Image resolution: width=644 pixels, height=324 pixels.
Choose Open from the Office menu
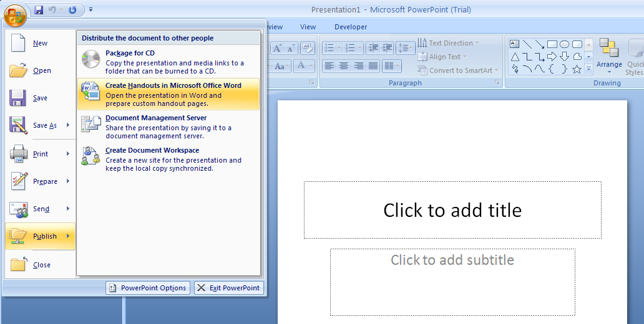[x=40, y=70]
